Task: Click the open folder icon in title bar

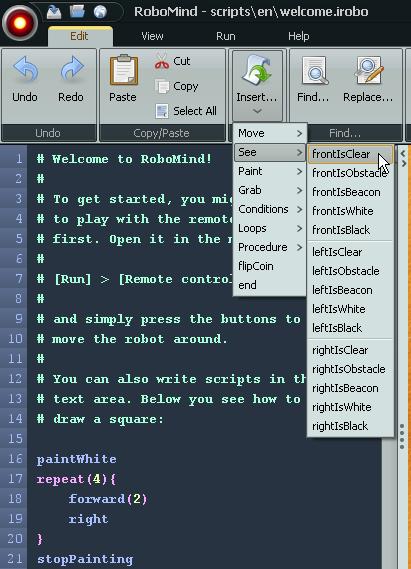Action: pyautogui.click(x=77, y=12)
